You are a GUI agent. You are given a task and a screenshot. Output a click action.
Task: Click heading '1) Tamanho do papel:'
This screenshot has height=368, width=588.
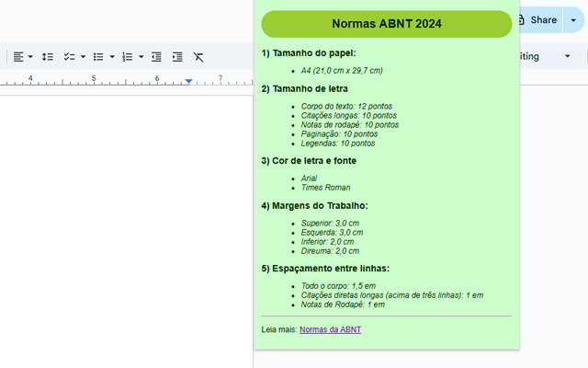click(x=309, y=53)
